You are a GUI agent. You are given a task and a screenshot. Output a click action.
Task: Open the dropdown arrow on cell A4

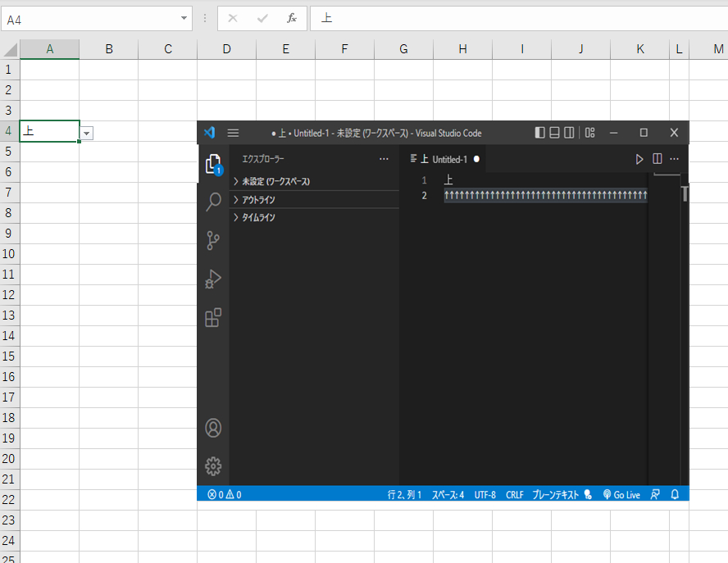coord(87,133)
